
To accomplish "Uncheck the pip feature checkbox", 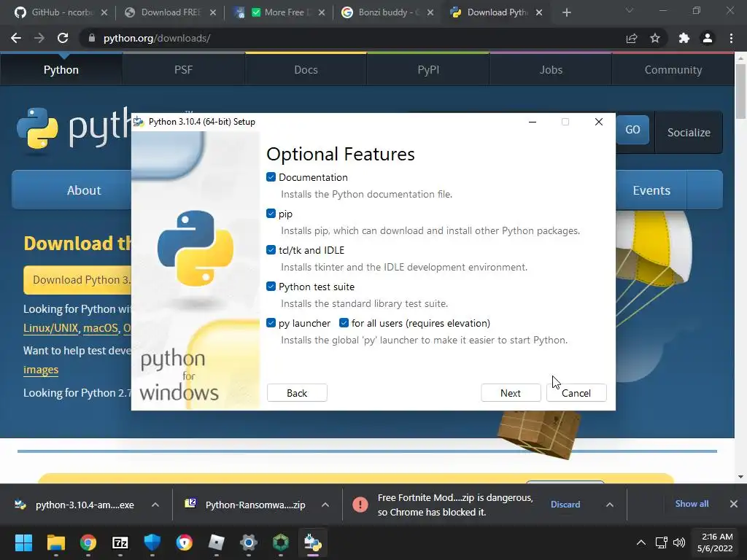I will [x=271, y=214].
